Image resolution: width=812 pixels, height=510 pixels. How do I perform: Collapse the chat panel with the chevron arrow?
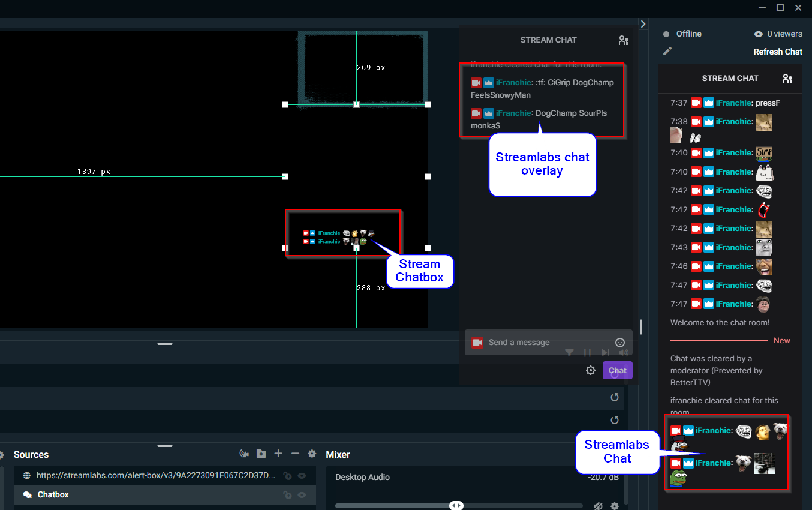point(643,23)
